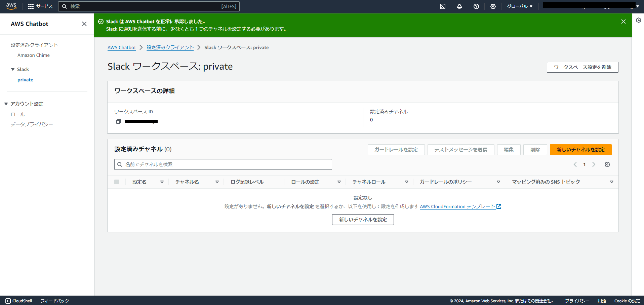Select Amazon Chime in sidebar
This screenshot has height=305, width=644.
[34, 55]
